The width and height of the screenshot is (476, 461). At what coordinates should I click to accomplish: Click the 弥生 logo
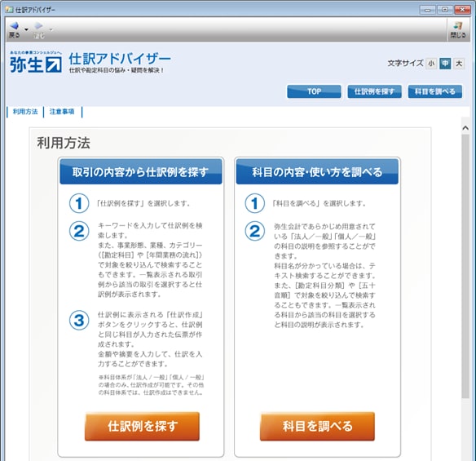coord(36,62)
